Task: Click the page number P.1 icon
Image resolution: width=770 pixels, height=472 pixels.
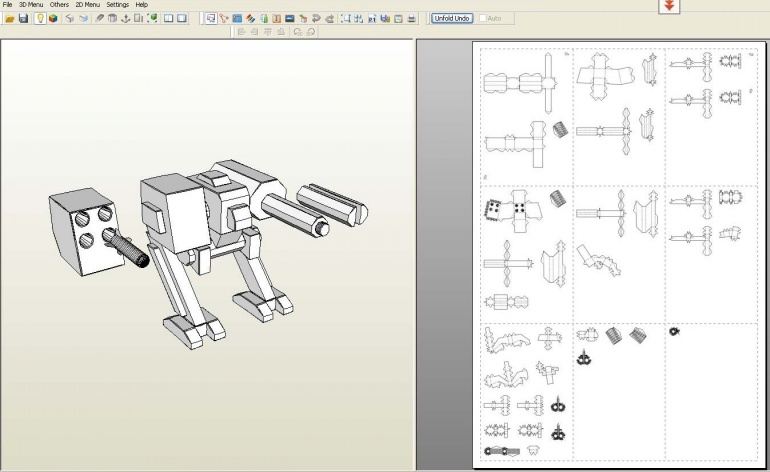Action: point(372,19)
